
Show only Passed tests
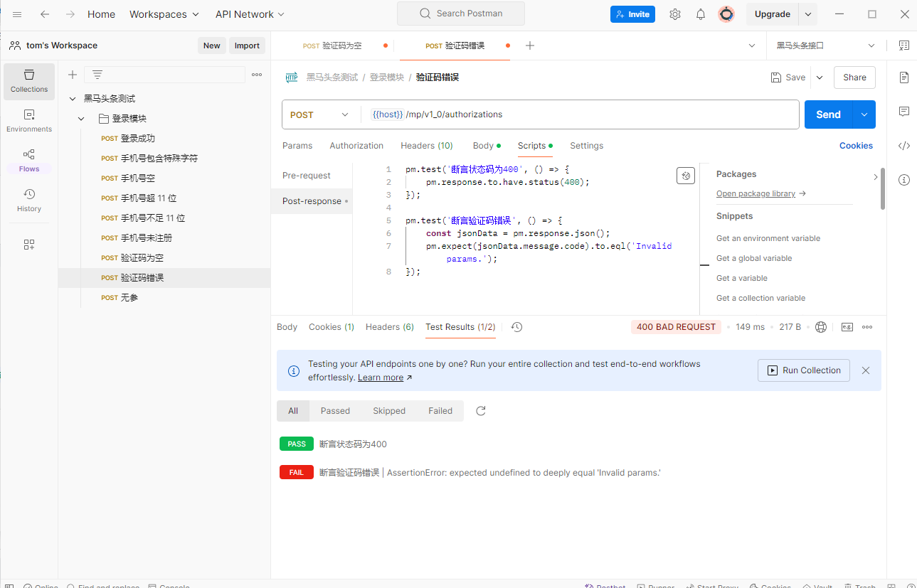[x=335, y=411]
